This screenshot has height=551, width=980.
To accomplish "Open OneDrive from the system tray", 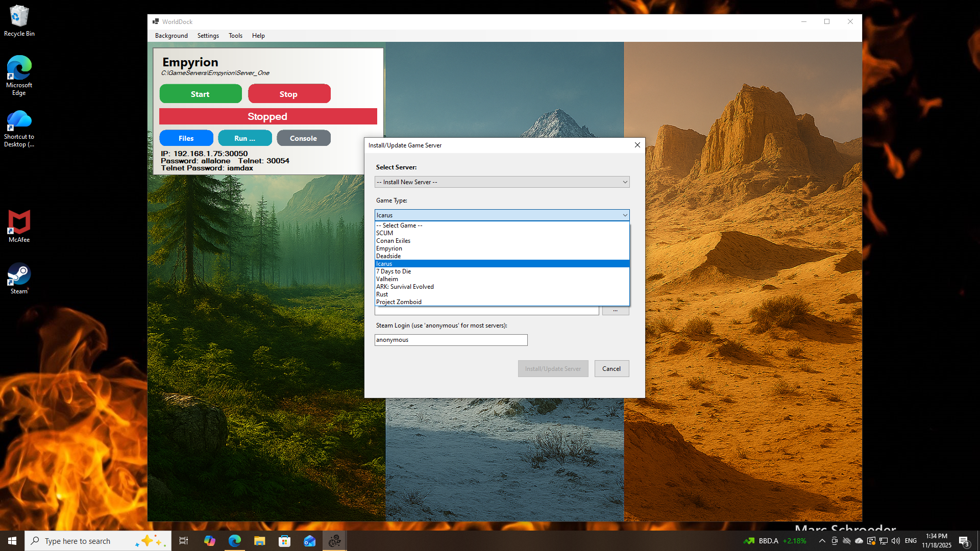I will [x=859, y=541].
